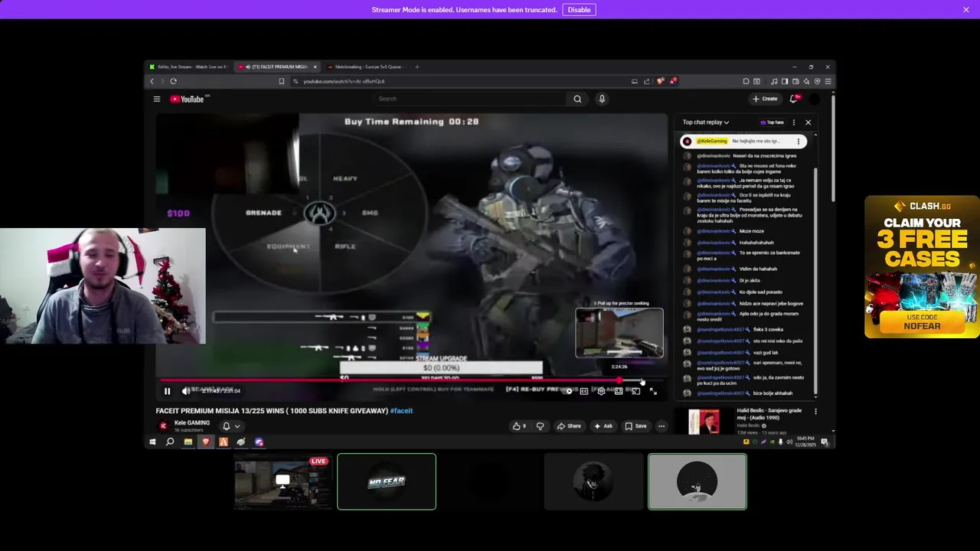Open the YouTube hamburger guide menu

click(157, 99)
